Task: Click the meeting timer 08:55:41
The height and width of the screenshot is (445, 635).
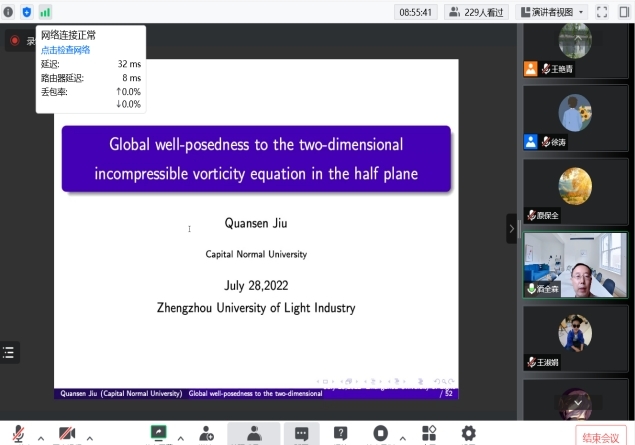Action: 416,12
